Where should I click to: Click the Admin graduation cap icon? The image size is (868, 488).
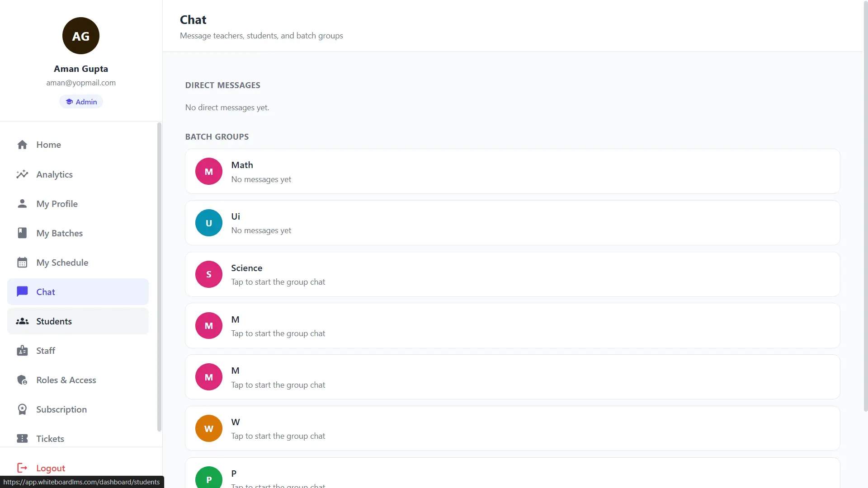click(x=69, y=102)
